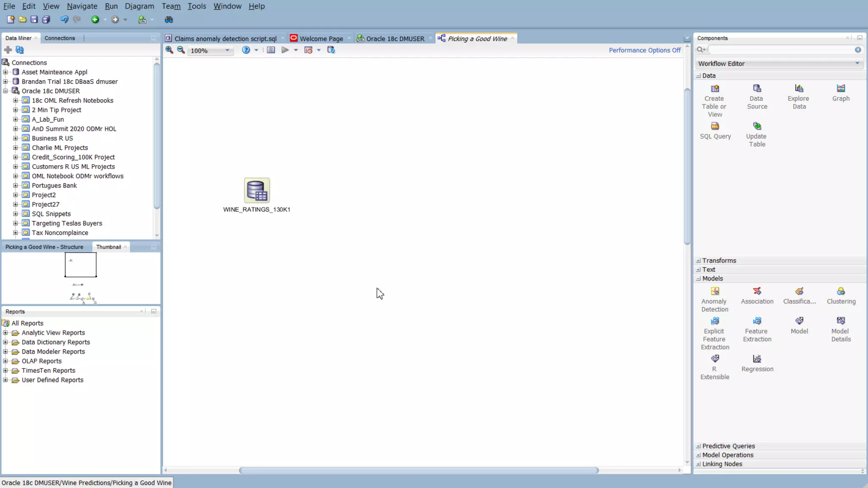Click the Zoom Out magnifier icon

tap(181, 50)
